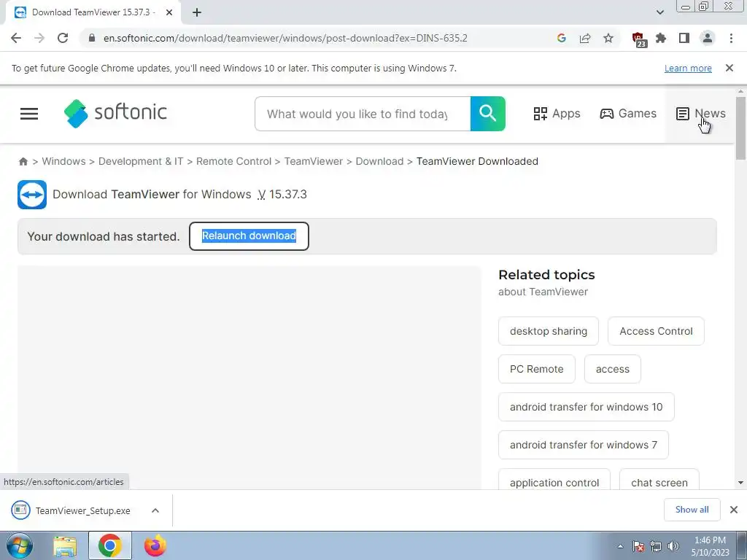Viewport: 747px width, 560px height.
Task: Toggle the Chrome side panel
Action: tap(684, 38)
